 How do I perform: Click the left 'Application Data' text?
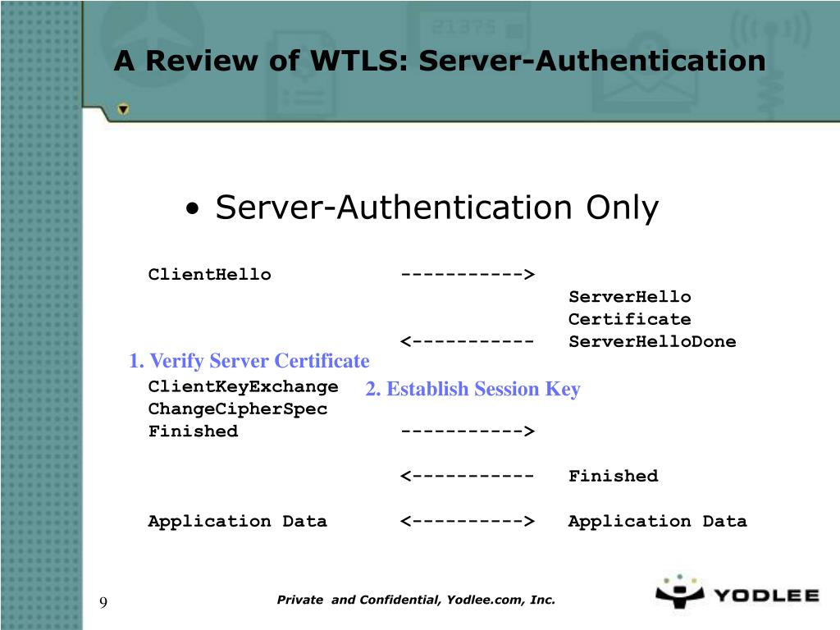tap(237, 521)
